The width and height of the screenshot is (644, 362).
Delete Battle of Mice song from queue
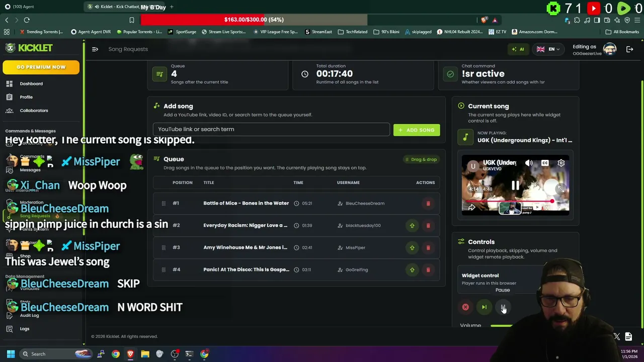[428, 203]
